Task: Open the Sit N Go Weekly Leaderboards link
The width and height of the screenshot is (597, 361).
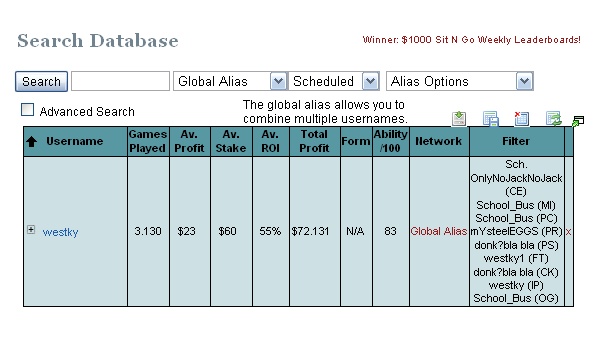Action: point(471,40)
